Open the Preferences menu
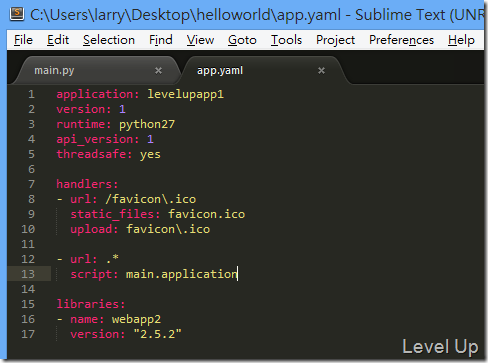488x363 pixels. 401,40
